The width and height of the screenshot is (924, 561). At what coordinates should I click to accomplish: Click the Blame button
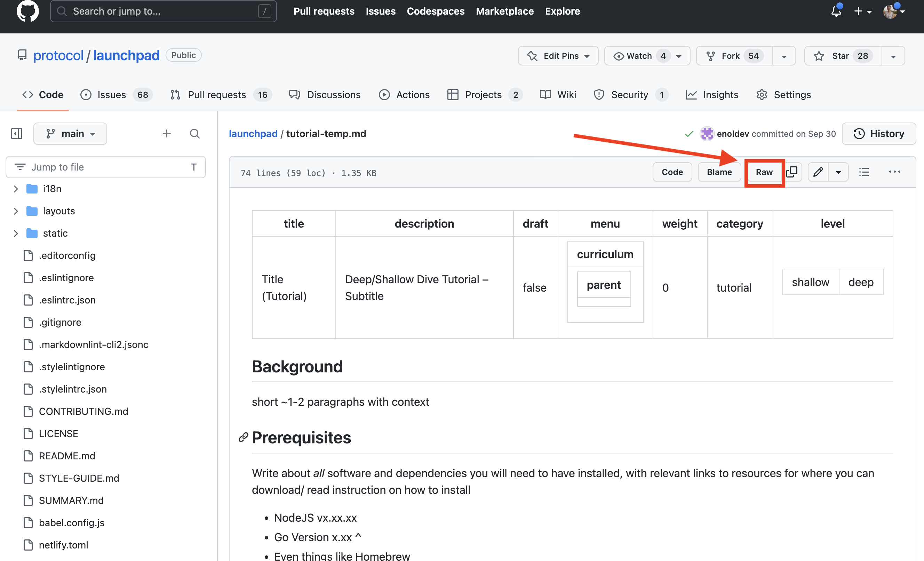pyautogui.click(x=719, y=172)
